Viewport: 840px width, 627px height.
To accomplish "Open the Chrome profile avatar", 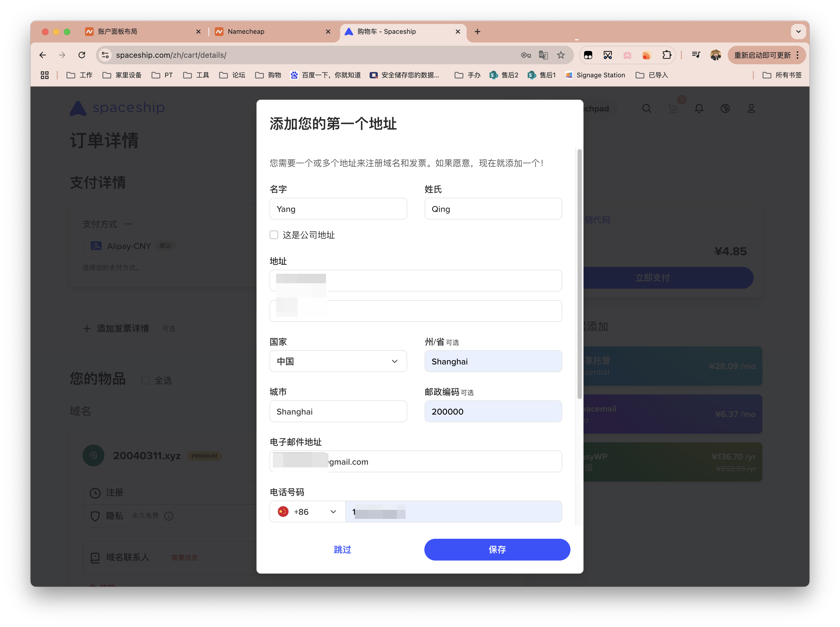I will (715, 55).
